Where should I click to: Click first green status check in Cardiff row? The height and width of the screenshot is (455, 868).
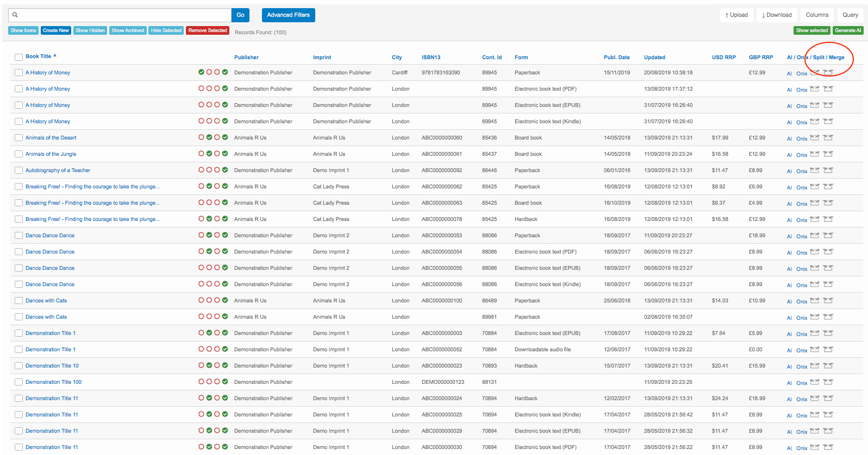coord(201,72)
